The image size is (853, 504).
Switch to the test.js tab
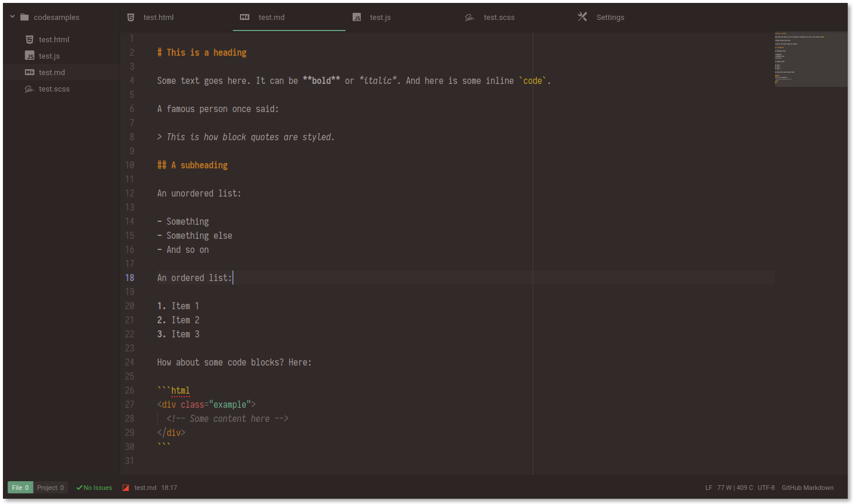tap(402, 17)
